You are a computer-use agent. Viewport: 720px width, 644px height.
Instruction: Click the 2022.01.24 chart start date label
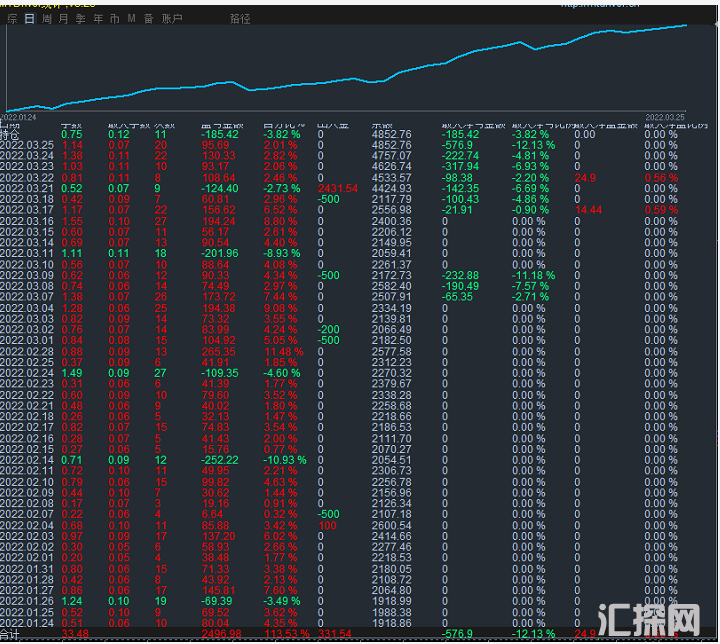pyautogui.click(x=18, y=117)
